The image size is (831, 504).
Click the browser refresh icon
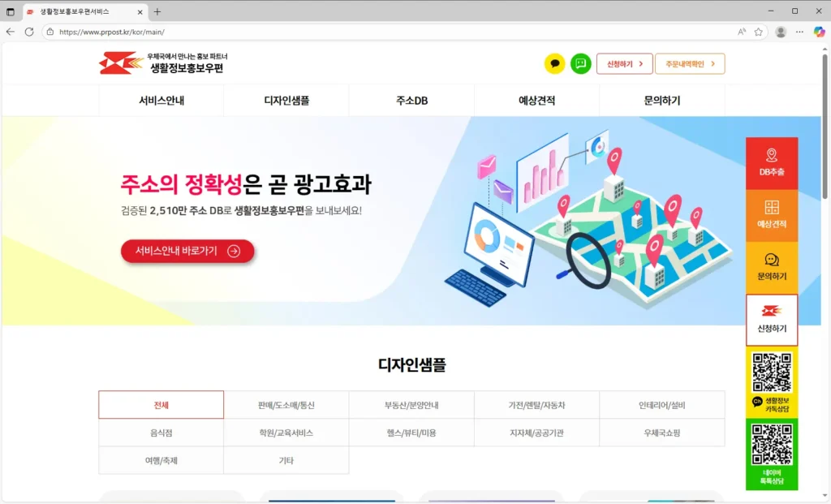click(x=29, y=32)
